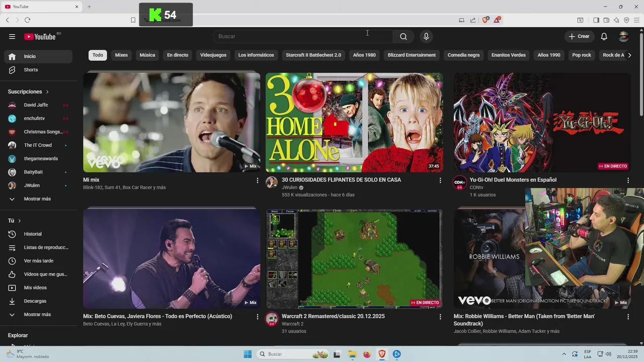Open the Videos que me gustan thumbs-up entry
The height and width of the screenshot is (362, 644).
(39, 274)
